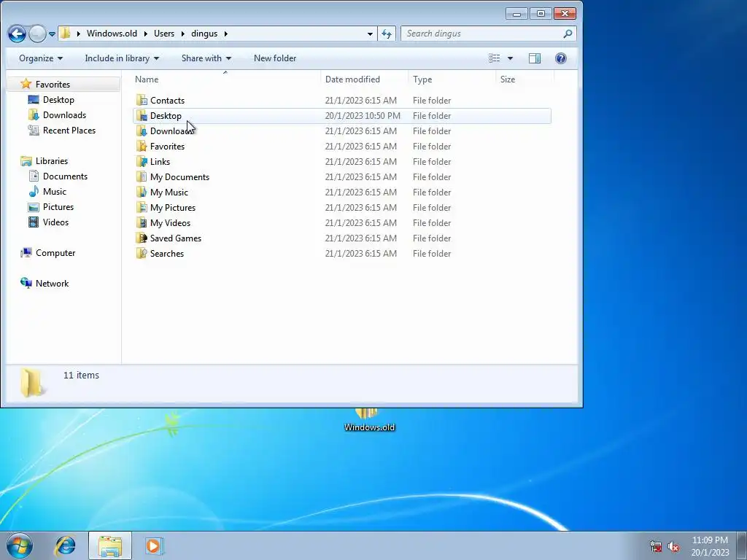Select Windows.old in the address path

(x=112, y=34)
